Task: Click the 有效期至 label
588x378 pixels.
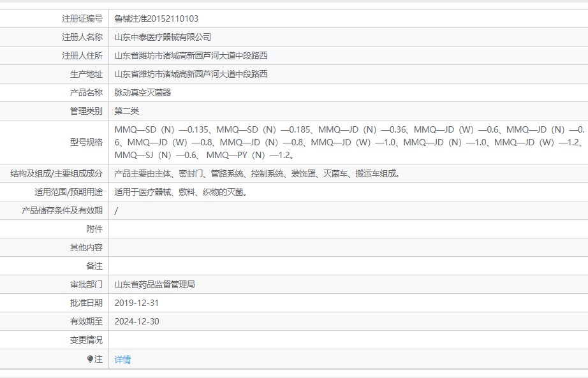Action: pyautogui.click(x=86, y=321)
